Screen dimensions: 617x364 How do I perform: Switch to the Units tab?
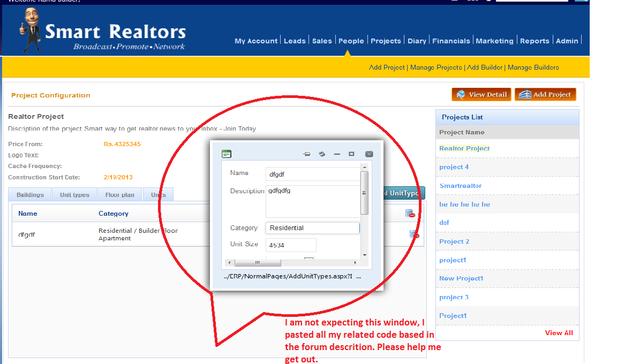158,194
